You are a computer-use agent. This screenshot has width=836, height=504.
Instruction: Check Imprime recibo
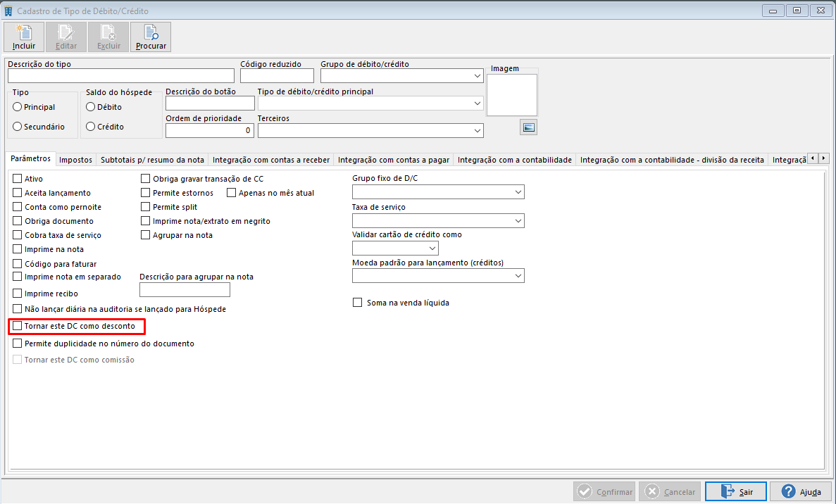pyautogui.click(x=18, y=294)
